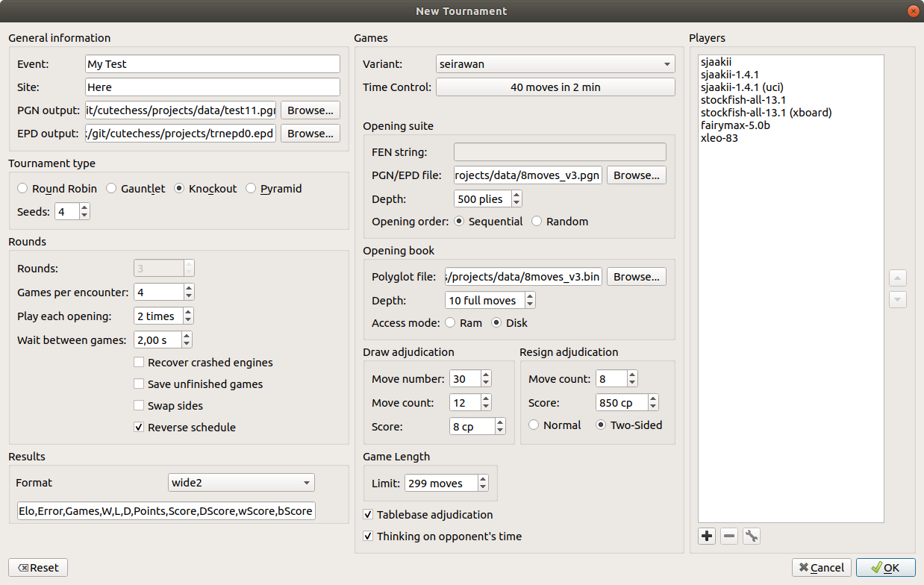The height and width of the screenshot is (585, 924).
Task: Select Knockout tournament type
Action: click(205, 189)
